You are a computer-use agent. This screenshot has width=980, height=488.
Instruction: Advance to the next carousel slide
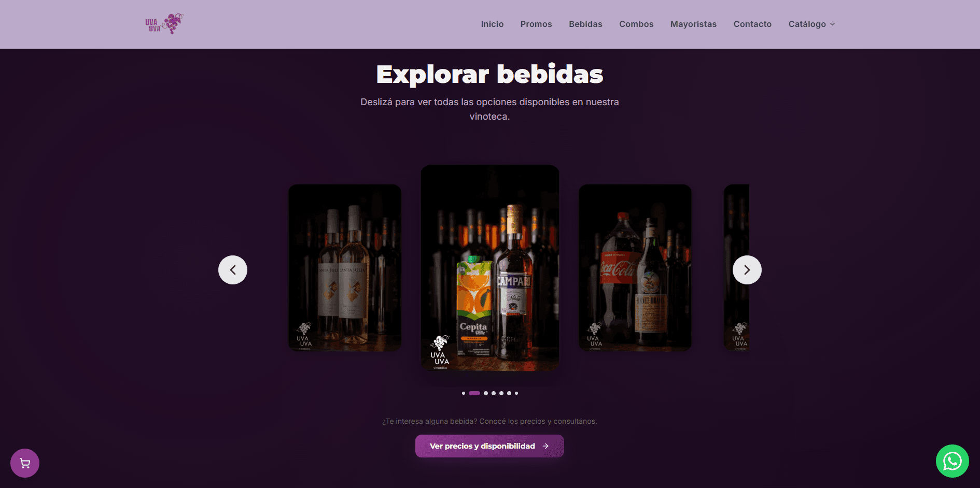coord(747,270)
